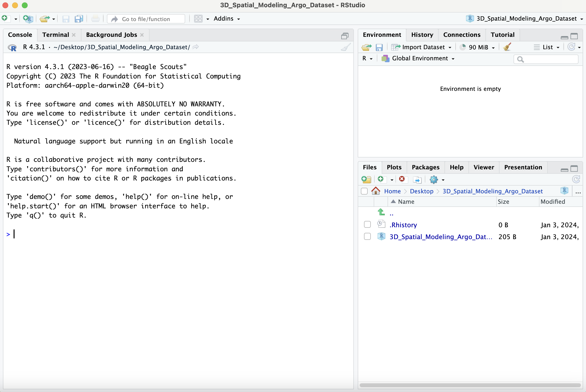586x392 pixels.
Task: Open Files gear More menu
Action: 437,180
